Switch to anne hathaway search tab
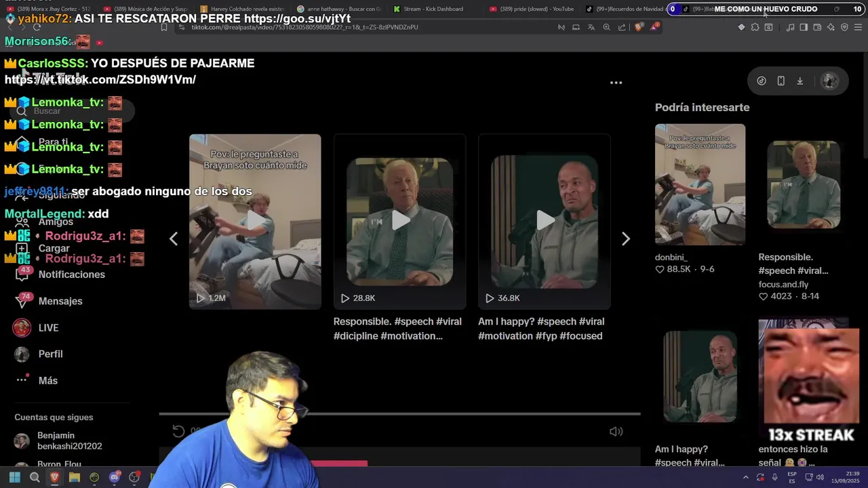This screenshot has height=488, width=868. pyautogui.click(x=339, y=9)
